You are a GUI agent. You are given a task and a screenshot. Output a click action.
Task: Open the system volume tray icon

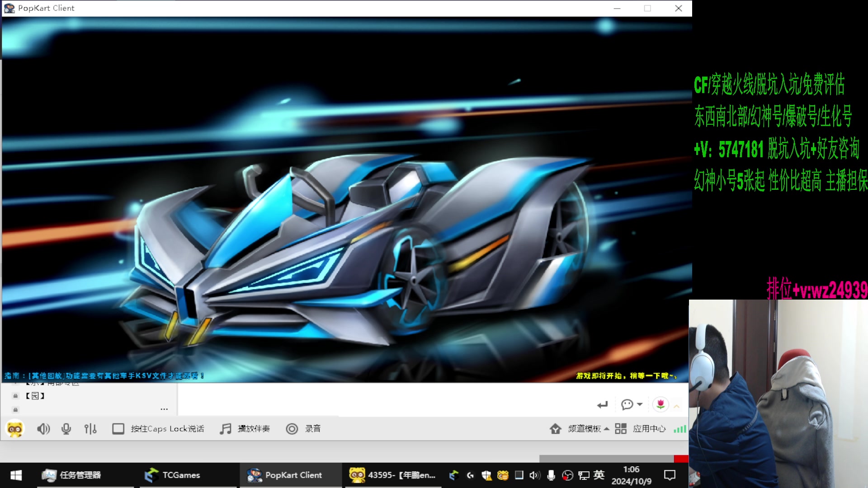click(535, 475)
